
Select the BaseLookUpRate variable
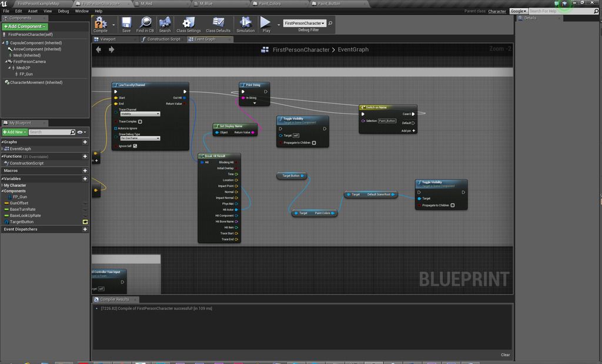click(25, 215)
